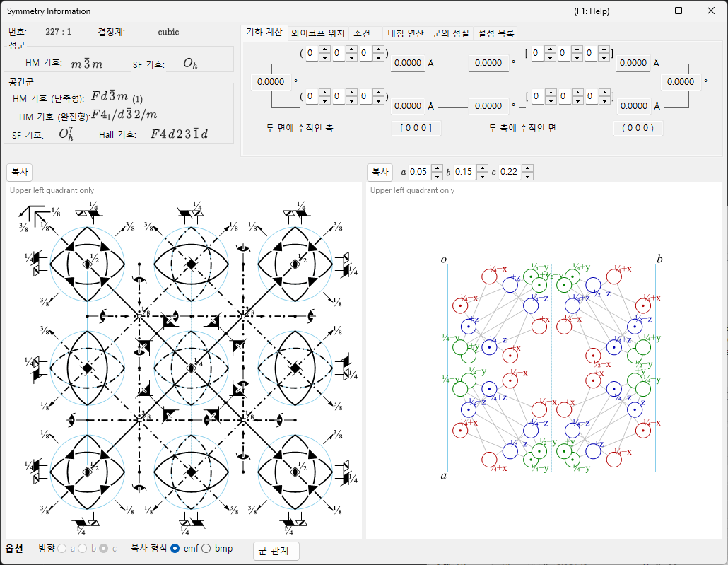Screen dimensions: 728x565
Task: Open the 와이코프 위치 tab
Action: point(317,33)
